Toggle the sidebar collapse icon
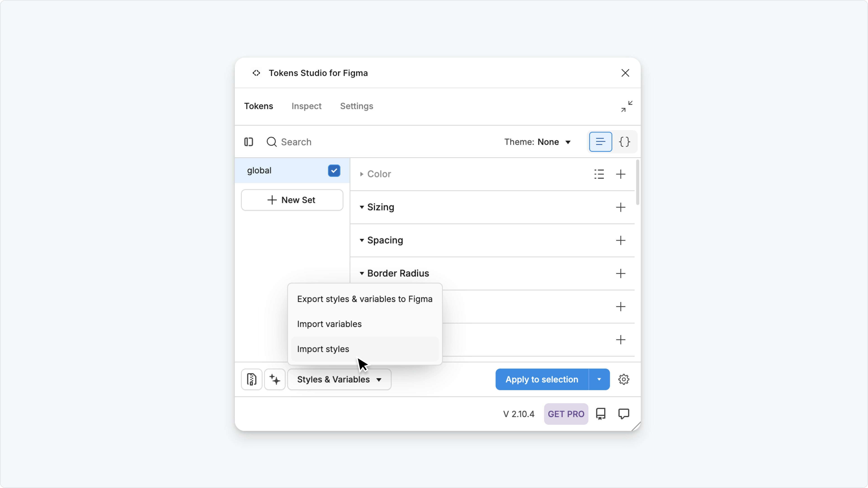The width and height of the screenshot is (868, 488). tap(249, 142)
